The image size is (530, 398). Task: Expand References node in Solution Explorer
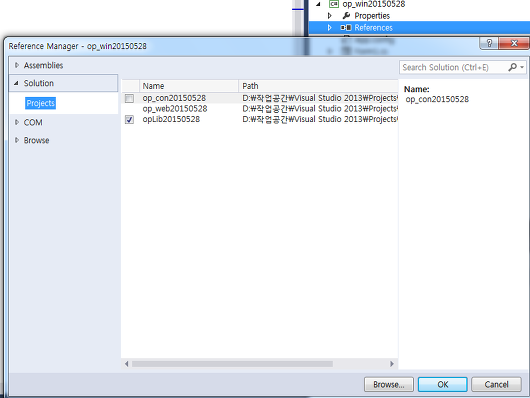point(330,27)
